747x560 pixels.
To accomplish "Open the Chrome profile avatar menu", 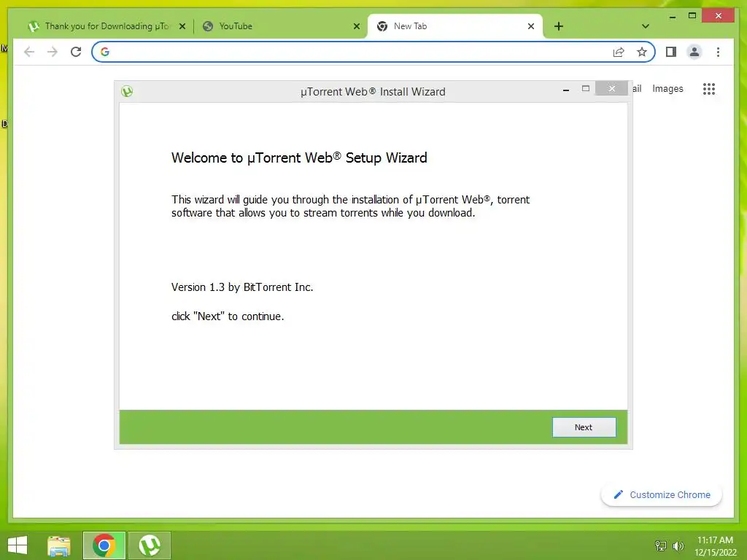I will 694,52.
